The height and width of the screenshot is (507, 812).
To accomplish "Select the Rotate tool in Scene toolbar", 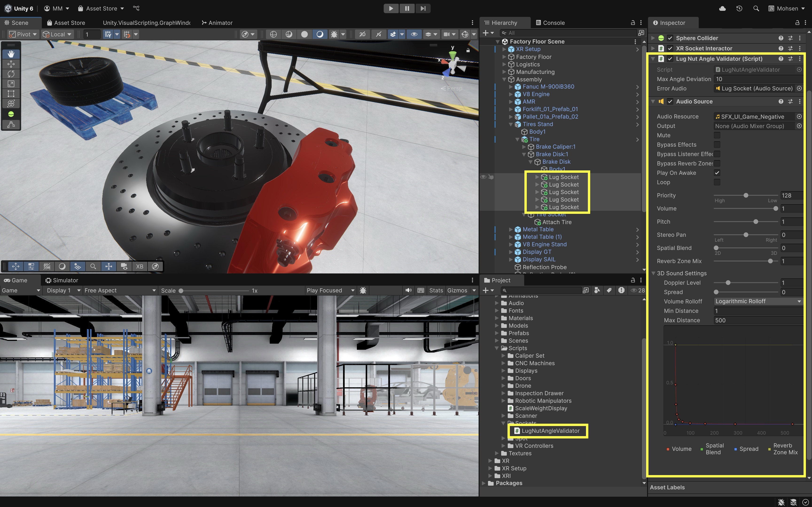I will pos(11,74).
